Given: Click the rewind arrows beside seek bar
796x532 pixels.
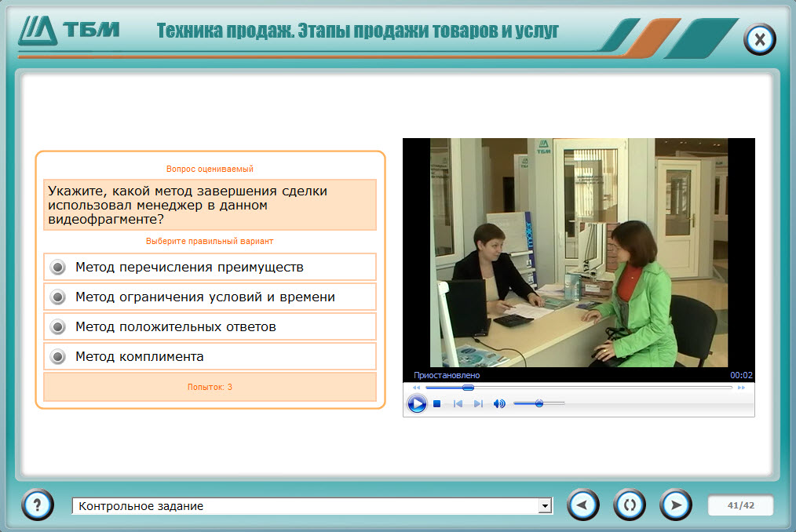Looking at the screenshot, I should point(416,388).
